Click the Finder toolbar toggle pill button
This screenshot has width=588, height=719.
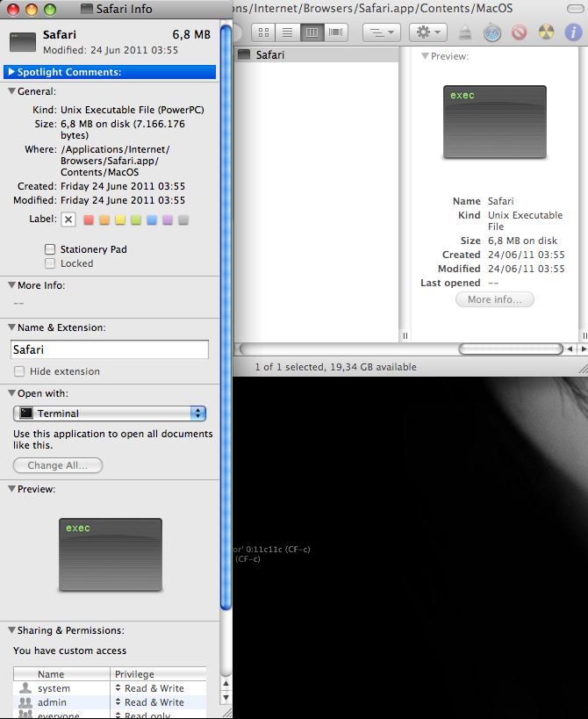coord(576,9)
